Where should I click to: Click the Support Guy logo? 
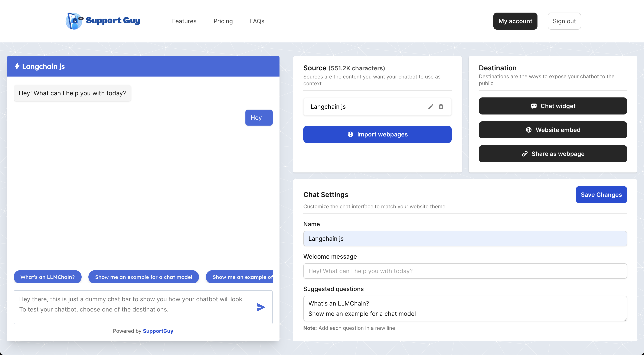click(x=103, y=21)
